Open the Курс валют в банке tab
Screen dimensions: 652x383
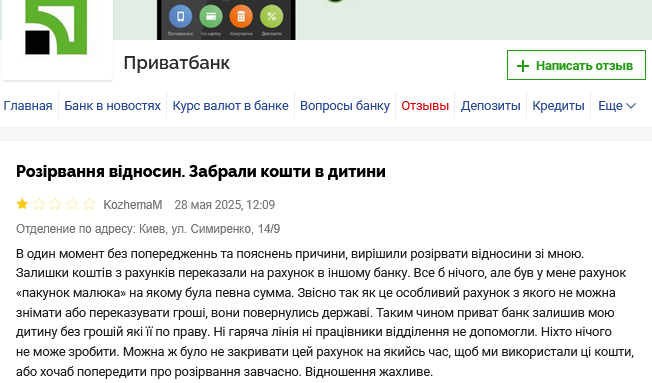pos(230,106)
